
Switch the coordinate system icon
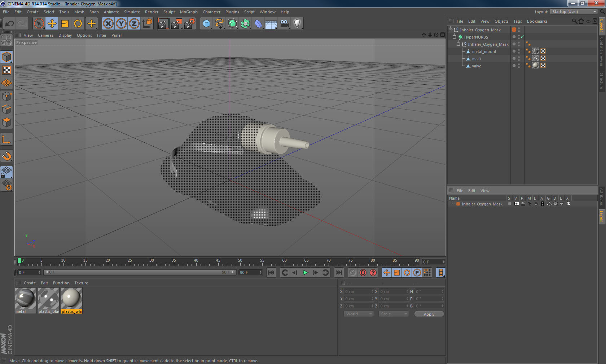tap(147, 24)
